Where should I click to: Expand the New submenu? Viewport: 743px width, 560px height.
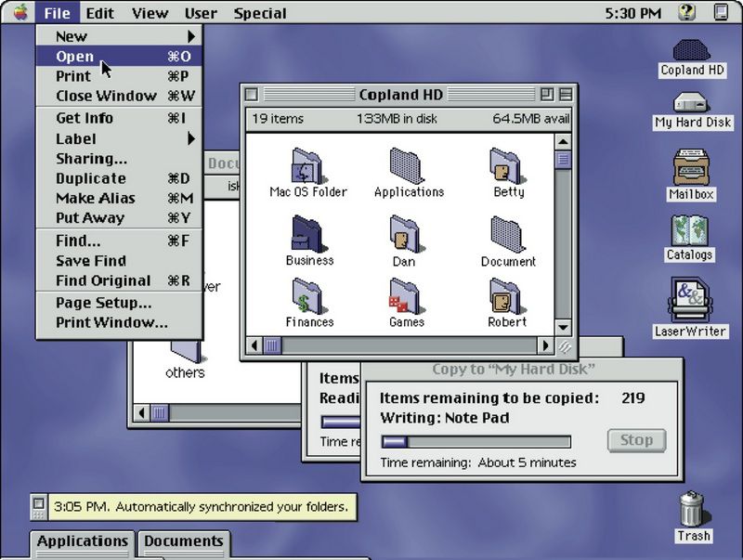[x=119, y=36]
